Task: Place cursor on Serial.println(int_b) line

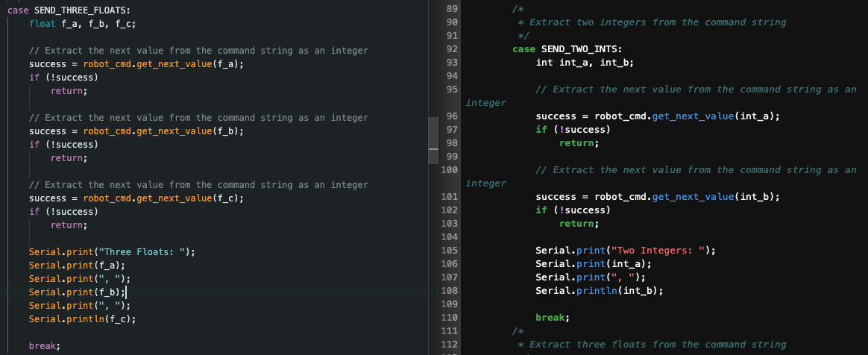Action: (x=599, y=291)
